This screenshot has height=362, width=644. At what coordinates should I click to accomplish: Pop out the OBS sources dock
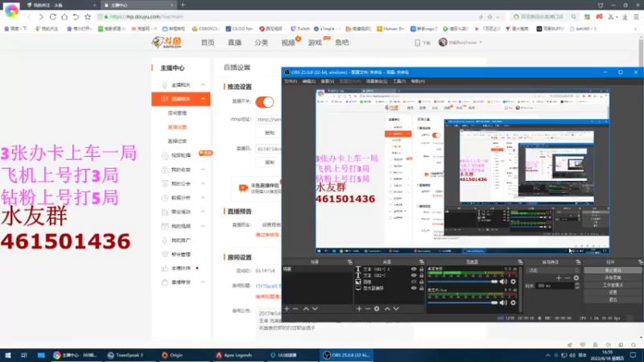coord(421,262)
